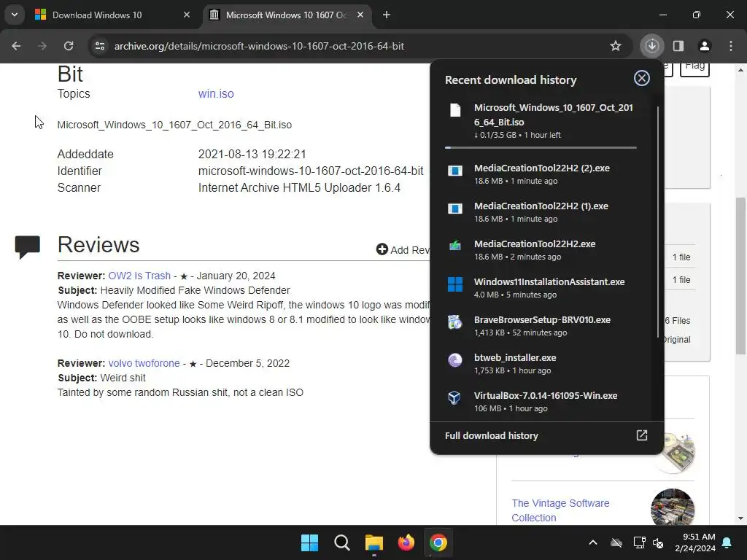
Task: Click the Microsoft_Windows_10_1607_Oct_2016_64_Bit.iso description text
Action: (x=174, y=125)
